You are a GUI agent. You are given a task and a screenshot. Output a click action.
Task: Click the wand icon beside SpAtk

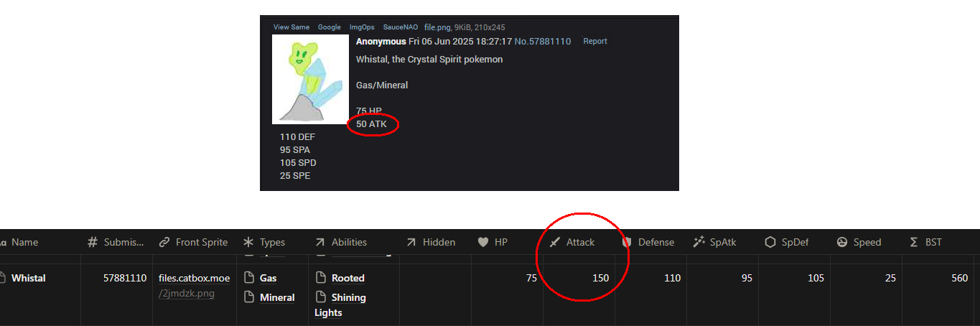coord(698,242)
